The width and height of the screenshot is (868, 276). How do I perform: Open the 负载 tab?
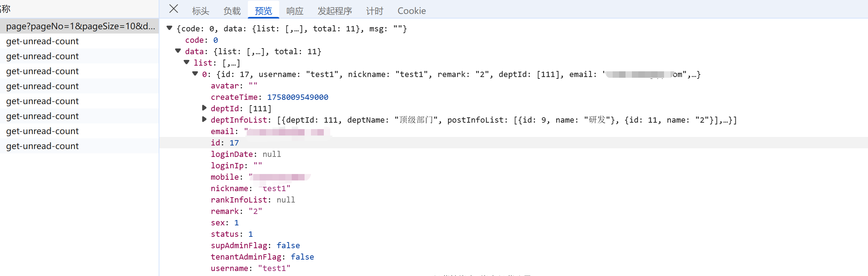point(232,11)
